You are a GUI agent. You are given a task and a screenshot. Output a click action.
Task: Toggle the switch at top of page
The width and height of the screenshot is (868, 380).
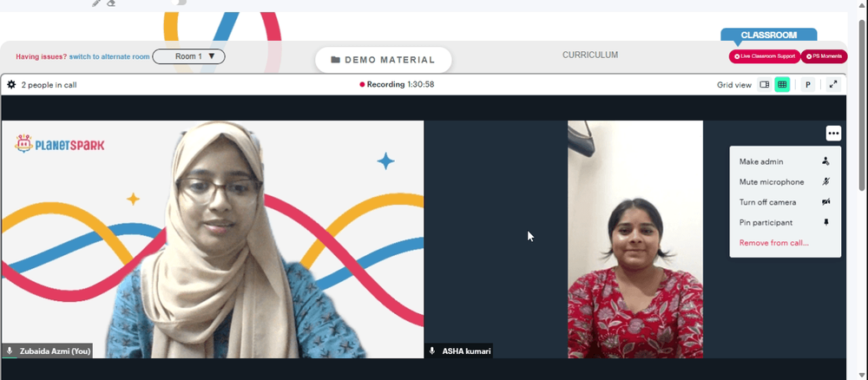[x=179, y=3]
